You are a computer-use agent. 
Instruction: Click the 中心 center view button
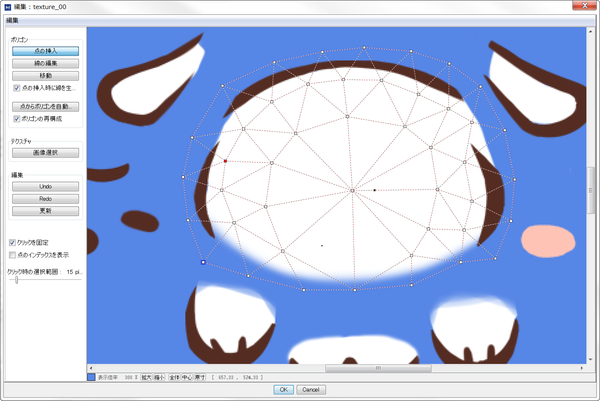pyautogui.click(x=187, y=377)
